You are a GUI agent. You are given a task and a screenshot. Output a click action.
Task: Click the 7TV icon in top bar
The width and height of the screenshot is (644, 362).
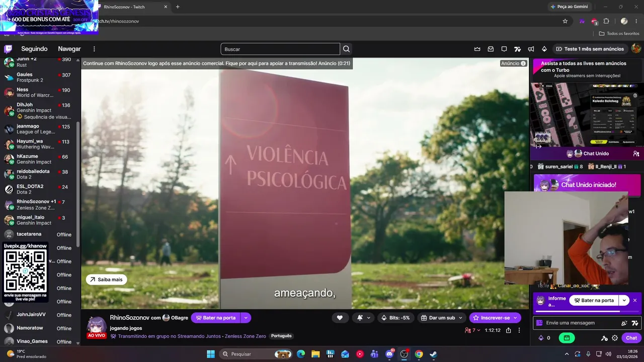pyautogui.click(x=517, y=49)
